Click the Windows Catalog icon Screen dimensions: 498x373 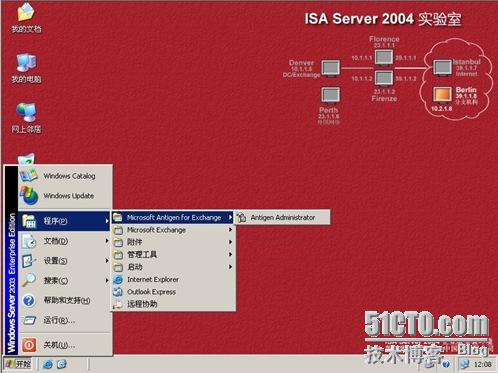(x=29, y=175)
